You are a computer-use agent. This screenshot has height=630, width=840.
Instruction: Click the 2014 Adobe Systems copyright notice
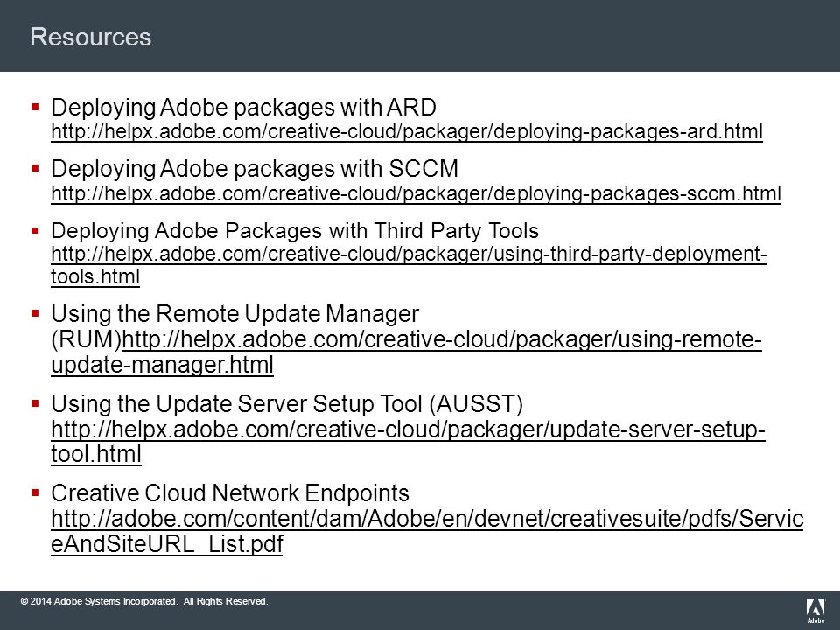(144, 602)
